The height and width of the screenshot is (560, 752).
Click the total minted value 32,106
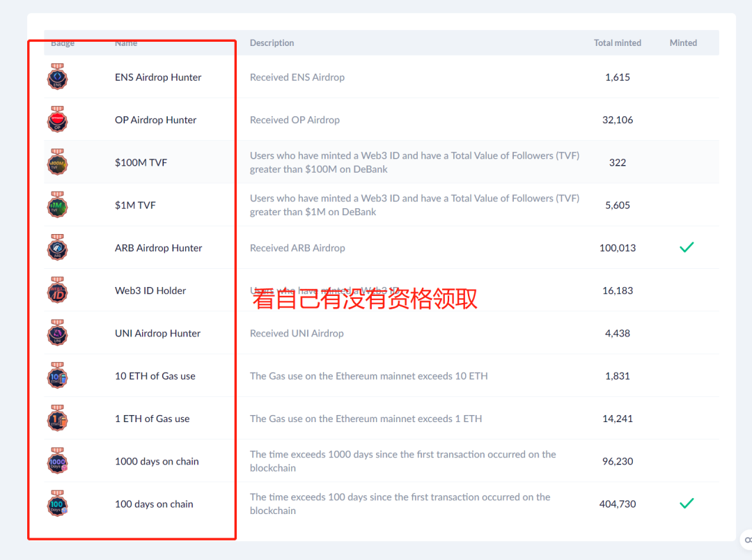pyautogui.click(x=617, y=120)
